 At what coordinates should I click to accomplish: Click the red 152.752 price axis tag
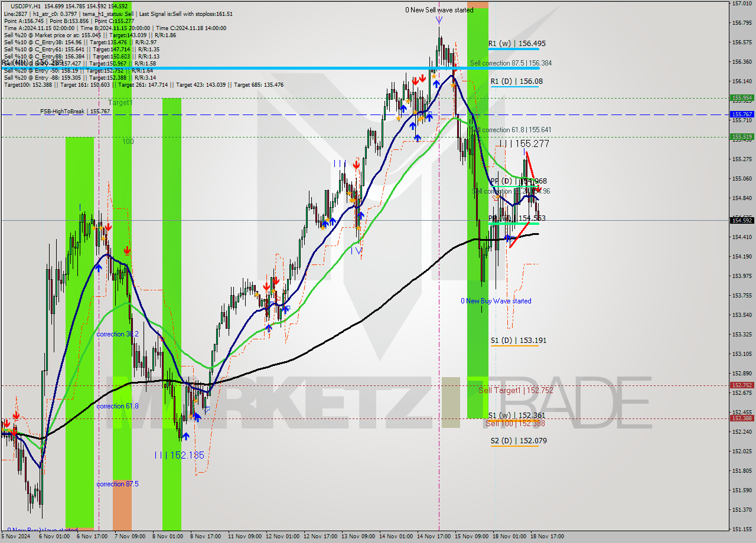[742, 385]
